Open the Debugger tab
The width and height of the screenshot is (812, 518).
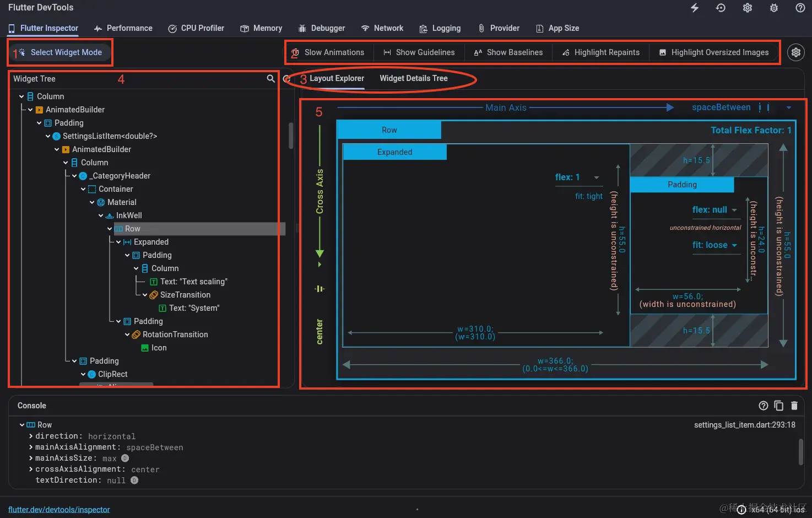click(x=322, y=28)
